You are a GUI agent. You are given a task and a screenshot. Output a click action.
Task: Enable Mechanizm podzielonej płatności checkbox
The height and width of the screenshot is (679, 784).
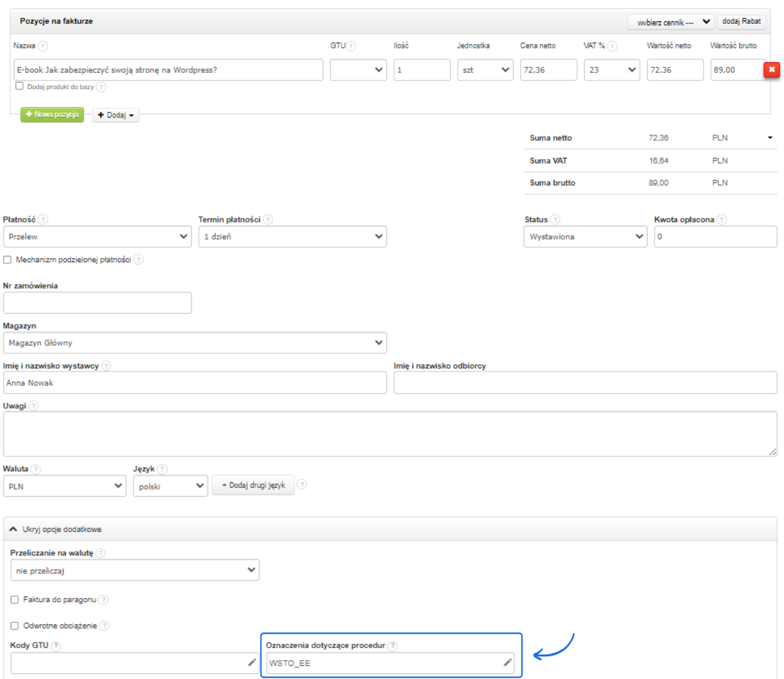(x=8, y=260)
